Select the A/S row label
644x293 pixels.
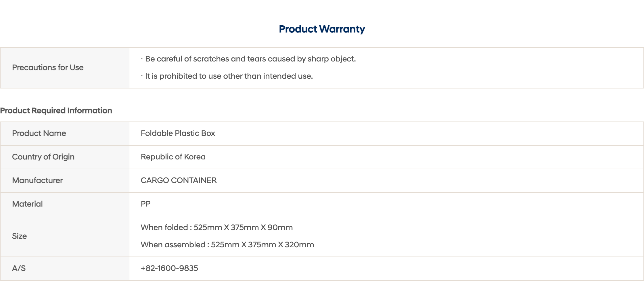[19, 268]
